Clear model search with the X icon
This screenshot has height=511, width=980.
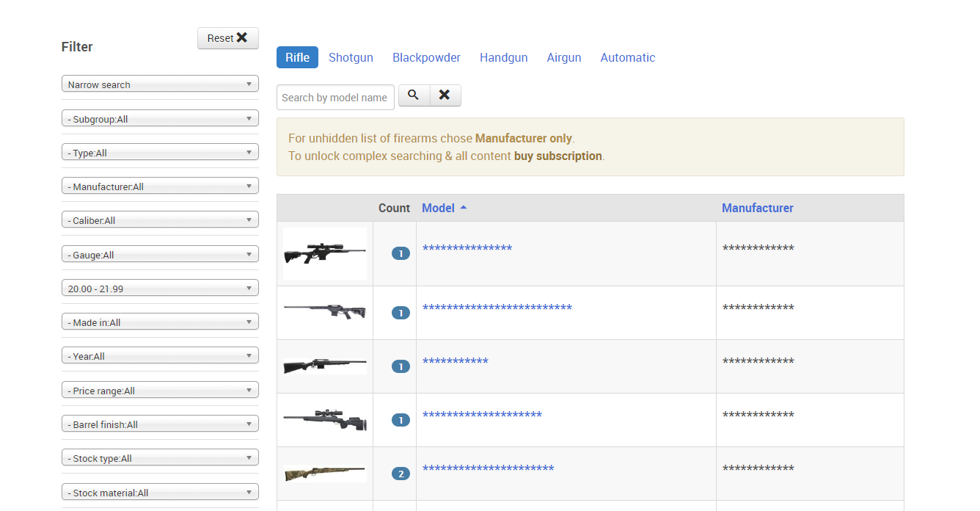pyautogui.click(x=445, y=95)
